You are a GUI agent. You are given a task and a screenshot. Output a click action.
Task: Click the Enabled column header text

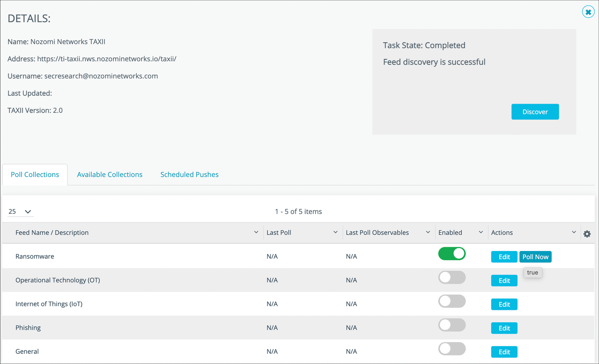pos(450,233)
